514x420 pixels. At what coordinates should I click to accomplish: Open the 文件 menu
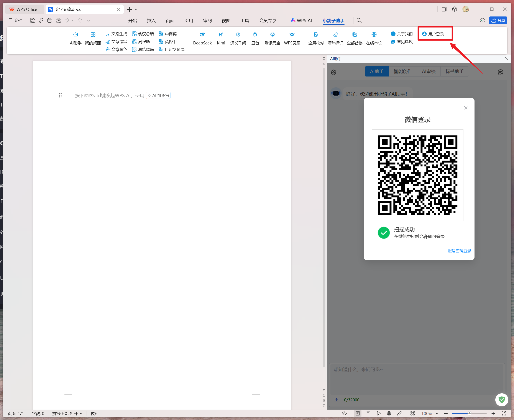point(15,21)
